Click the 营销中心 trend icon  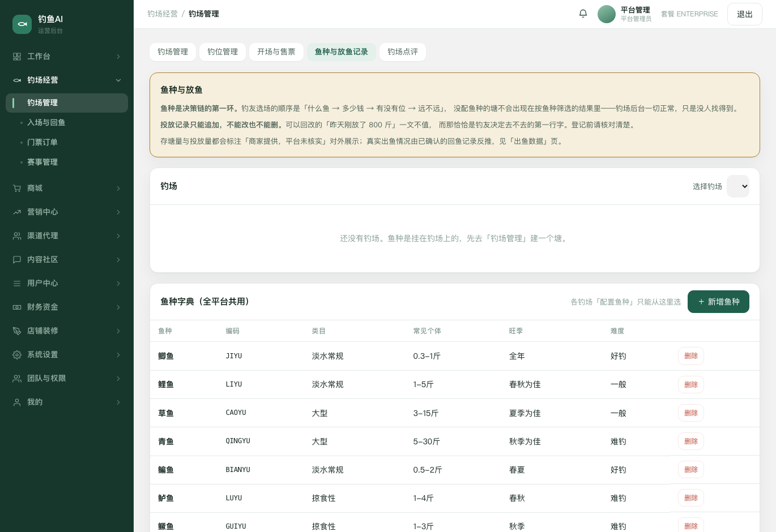tap(17, 212)
